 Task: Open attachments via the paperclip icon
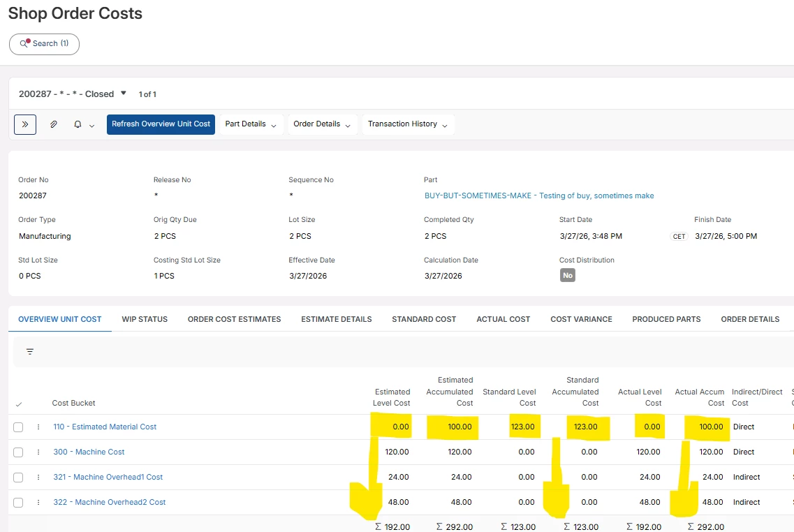point(53,124)
